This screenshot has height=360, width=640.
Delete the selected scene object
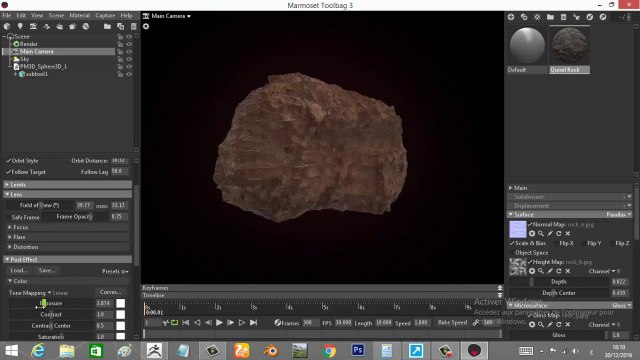tap(133, 27)
